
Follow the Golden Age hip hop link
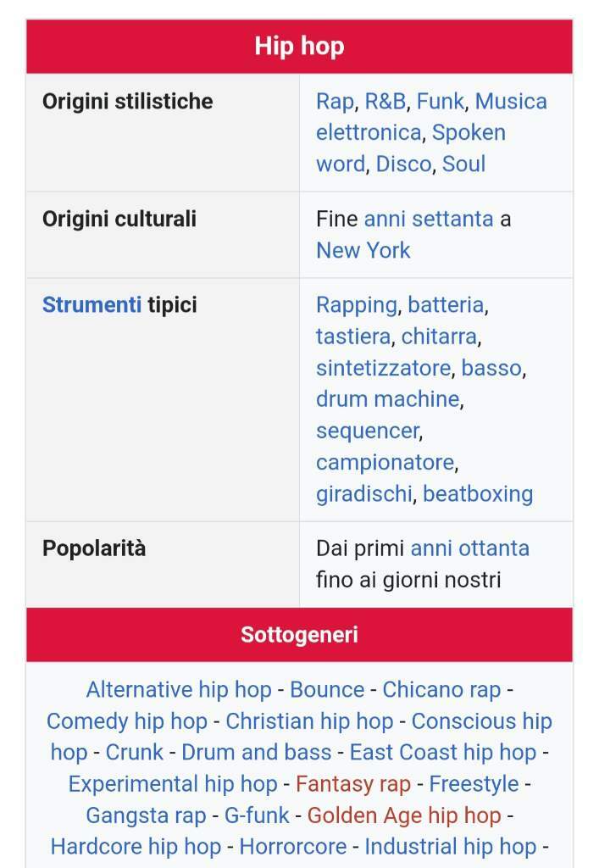pos(404,815)
